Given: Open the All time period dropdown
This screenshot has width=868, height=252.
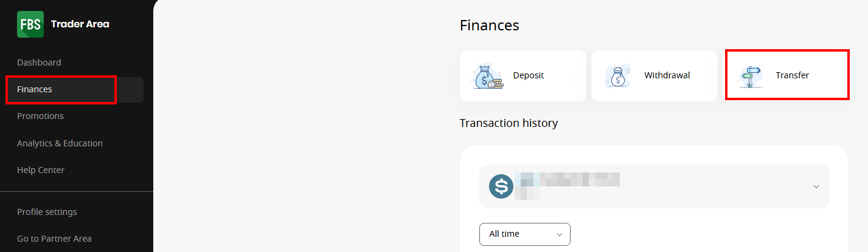Looking at the screenshot, I should click(x=525, y=234).
